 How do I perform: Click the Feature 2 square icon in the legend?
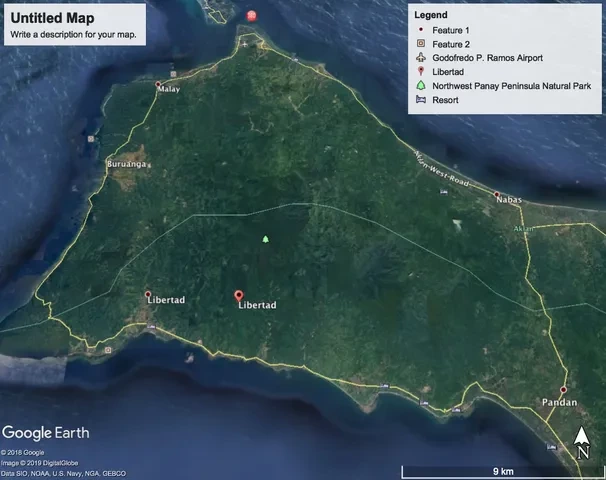(x=421, y=43)
